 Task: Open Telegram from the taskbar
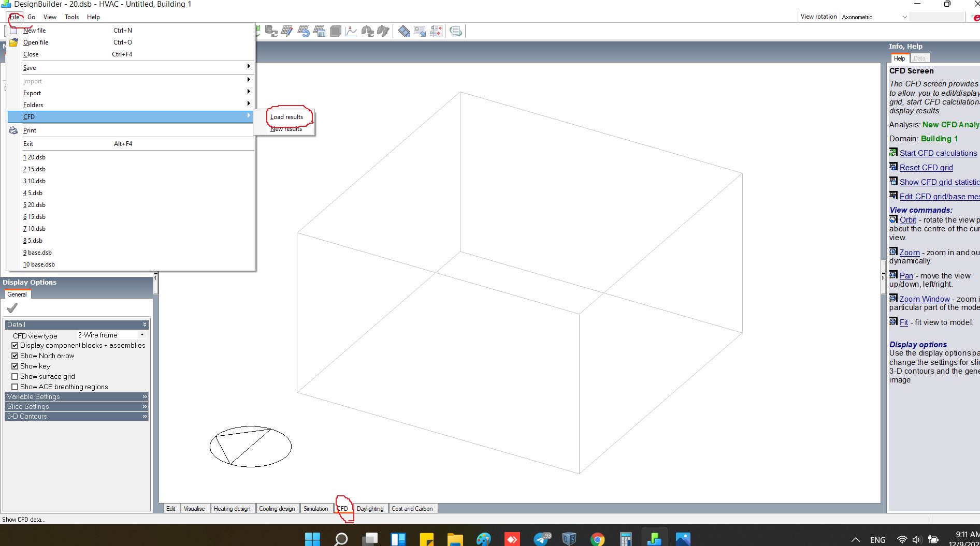(542, 539)
